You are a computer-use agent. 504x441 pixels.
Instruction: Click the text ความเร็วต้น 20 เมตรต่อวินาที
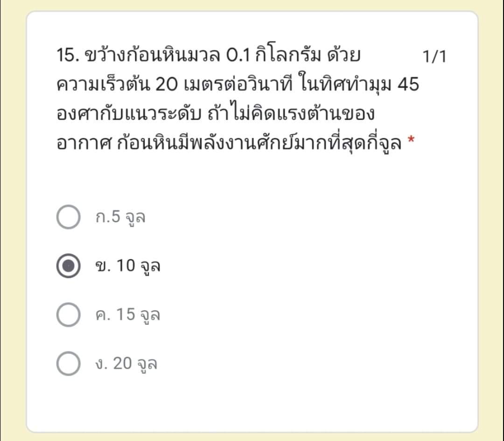pyautogui.click(x=175, y=84)
